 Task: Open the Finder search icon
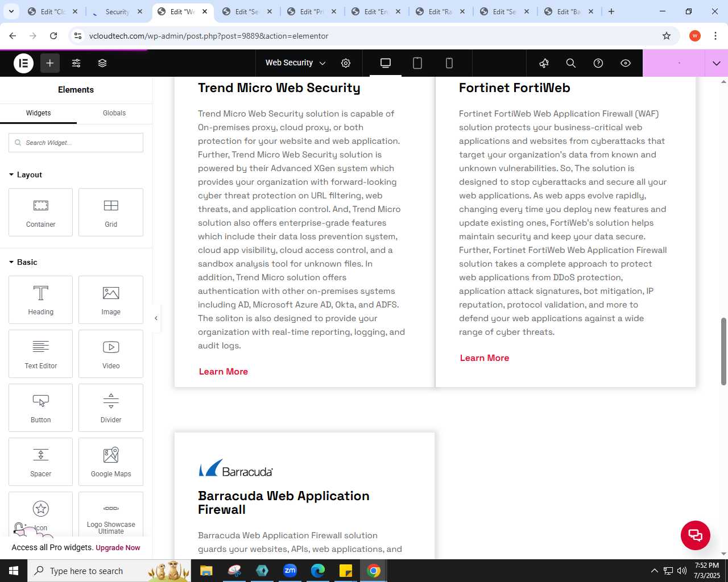click(571, 63)
